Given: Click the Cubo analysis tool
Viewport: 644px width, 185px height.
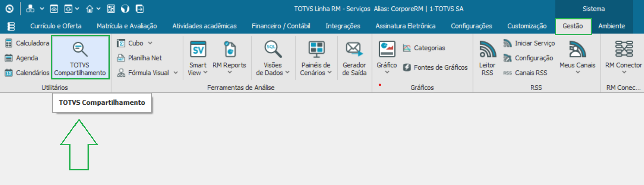Looking at the screenshot, I should coord(130,43).
